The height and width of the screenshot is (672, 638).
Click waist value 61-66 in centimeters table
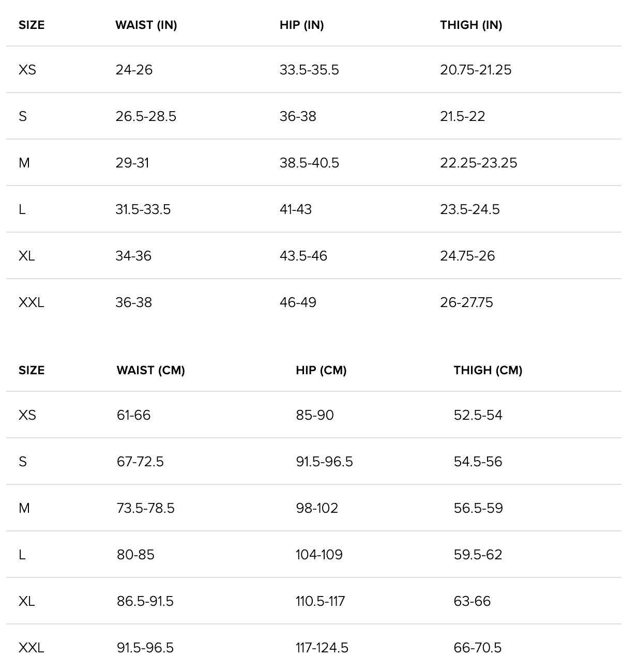coord(133,415)
